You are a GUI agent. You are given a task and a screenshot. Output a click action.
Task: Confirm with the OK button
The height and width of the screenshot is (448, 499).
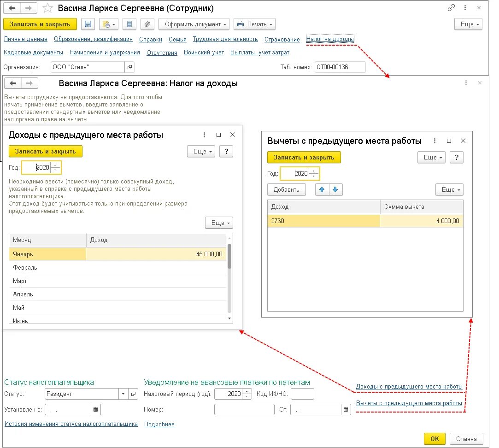434,439
